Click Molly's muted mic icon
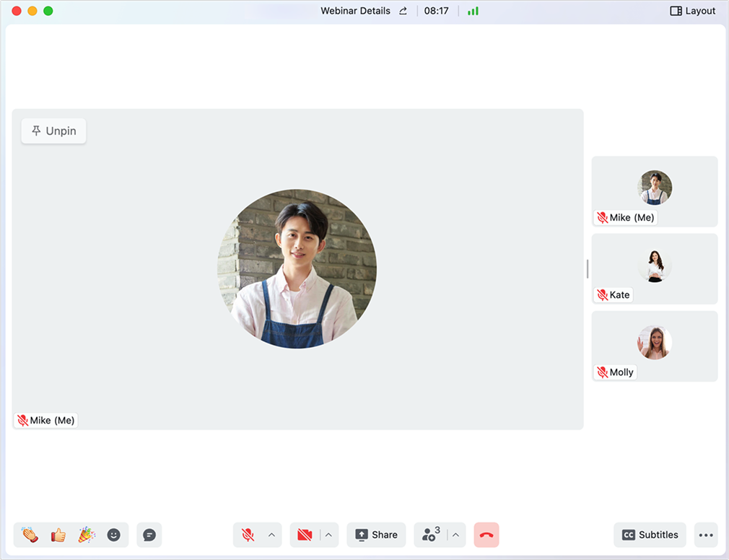Screen dimensions: 729x560 [x=603, y=372]
